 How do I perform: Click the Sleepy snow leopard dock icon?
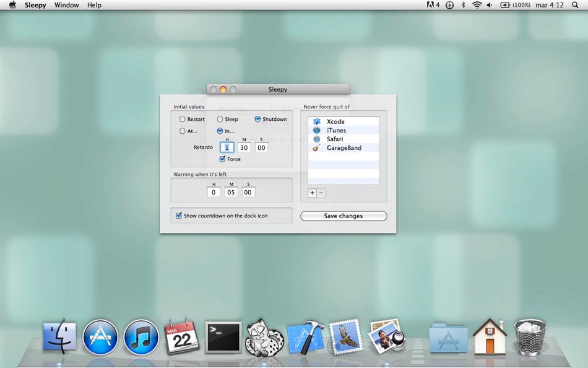click(264, 337)
